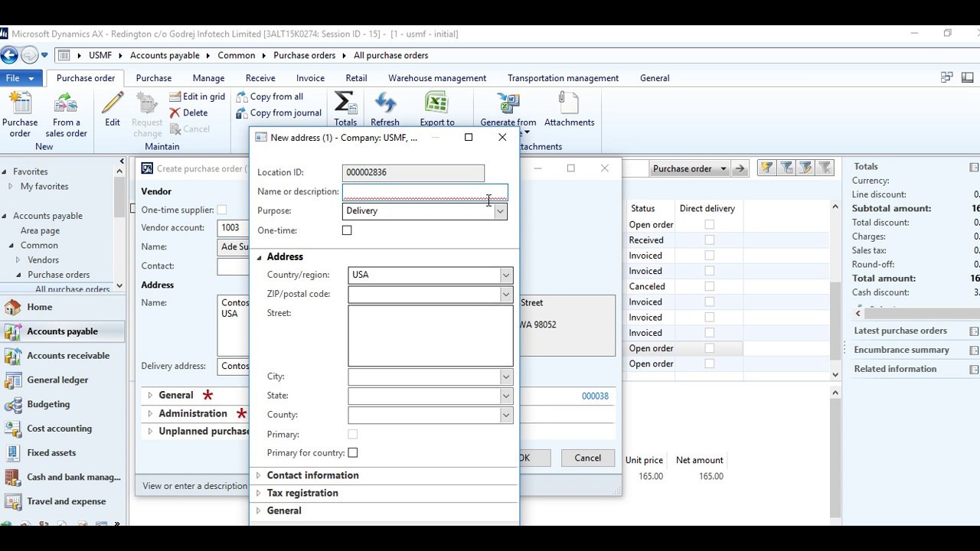Click the greyed-out filter icon at the row's end
This screenshot has height=551, width=980.
coord(825,168)
